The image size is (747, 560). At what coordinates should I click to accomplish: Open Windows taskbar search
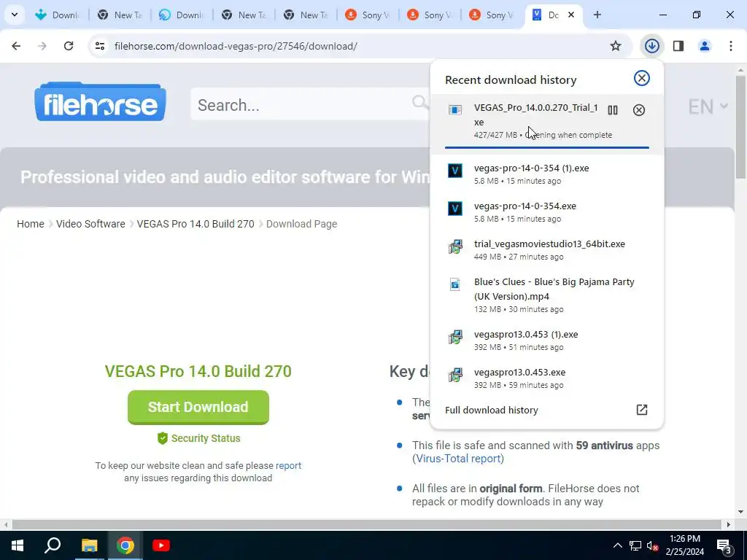(x=53, y=545)
